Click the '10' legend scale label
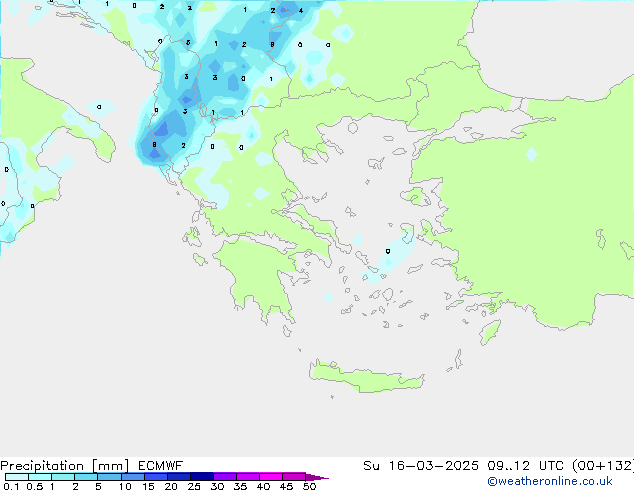The width and height of the screenshot is (634, 490). tap(125, 486)
